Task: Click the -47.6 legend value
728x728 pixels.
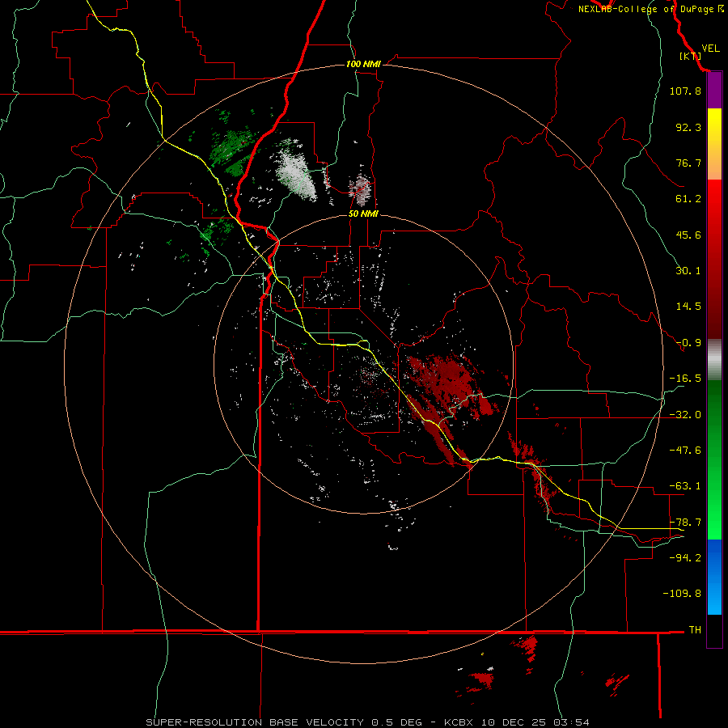Action: click(x=685, y=451)
